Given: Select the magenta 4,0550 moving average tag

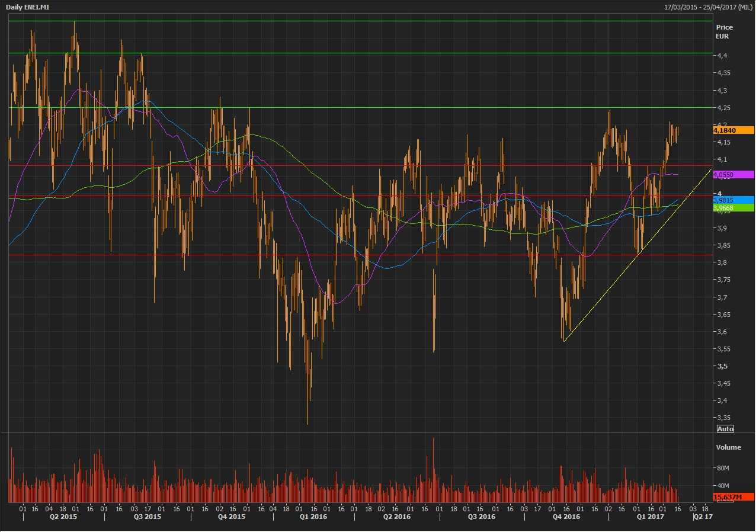Looking at the screenshot, I should pyautogui.click(x=733, y=175).
